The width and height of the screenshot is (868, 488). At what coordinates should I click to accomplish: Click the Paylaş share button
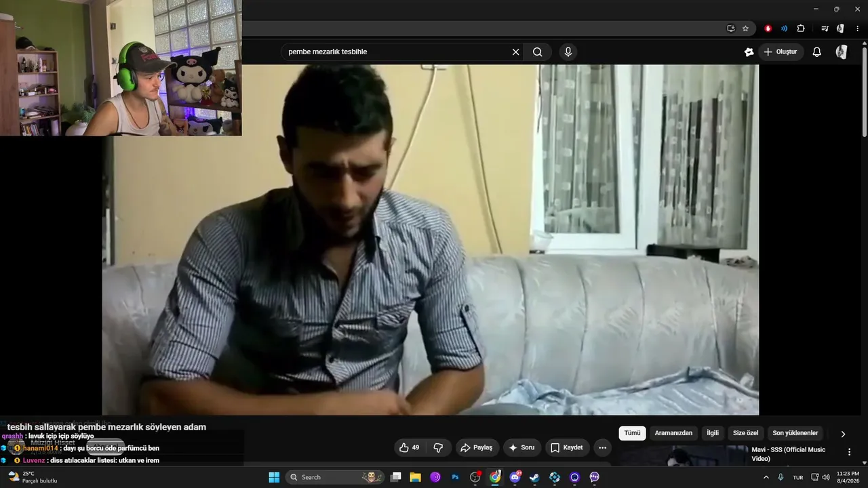click(476, 448)
